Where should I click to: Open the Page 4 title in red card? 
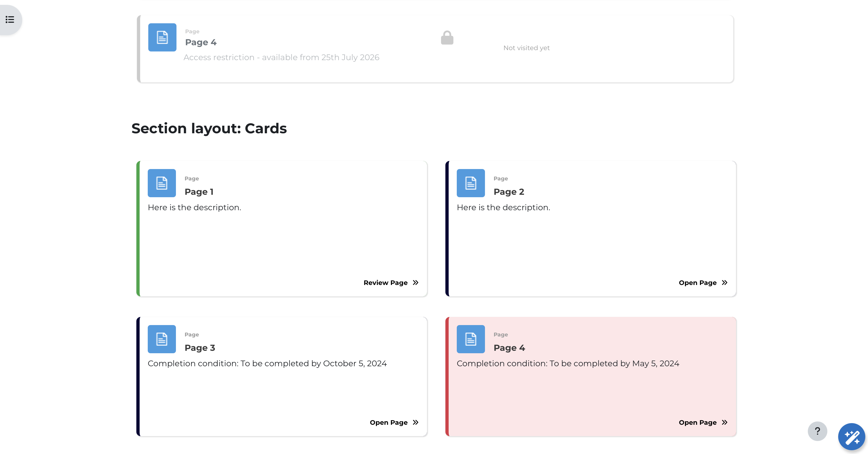[509, 348]
